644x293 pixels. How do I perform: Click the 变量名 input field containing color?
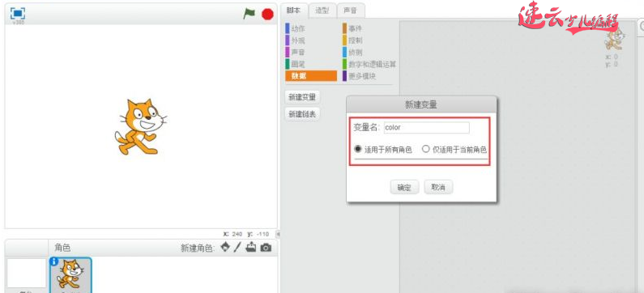tap(426, 128)
